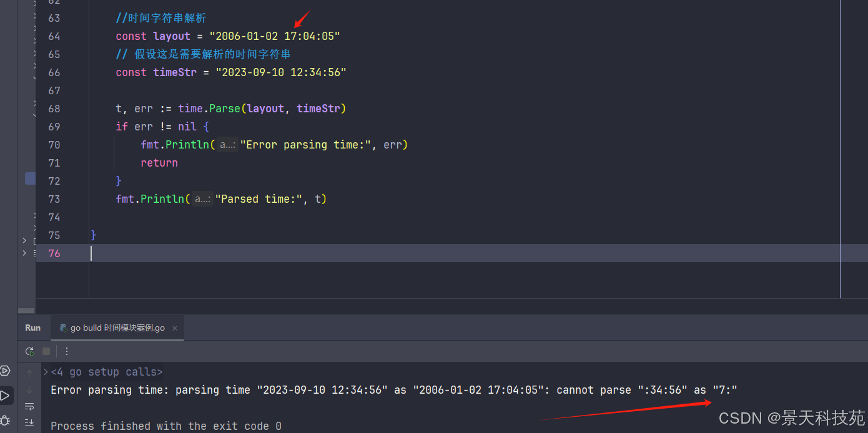Enable scroll to end of console output
The height and width of the screenshot is (433, 868).
(x=29, y=422)
